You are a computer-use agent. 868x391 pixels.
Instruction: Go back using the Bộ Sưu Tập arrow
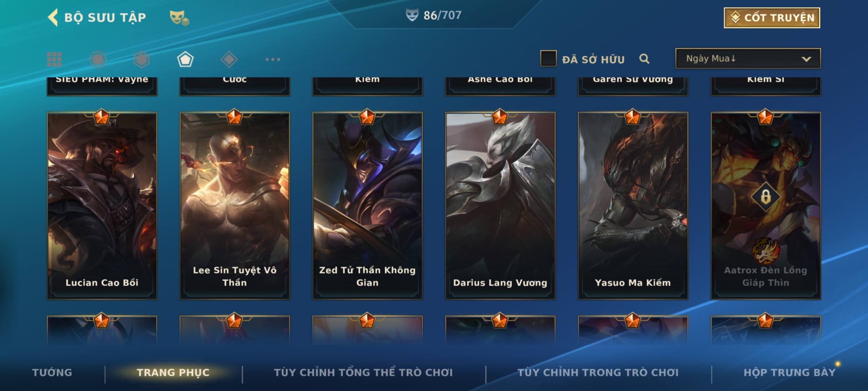(53, 17)
